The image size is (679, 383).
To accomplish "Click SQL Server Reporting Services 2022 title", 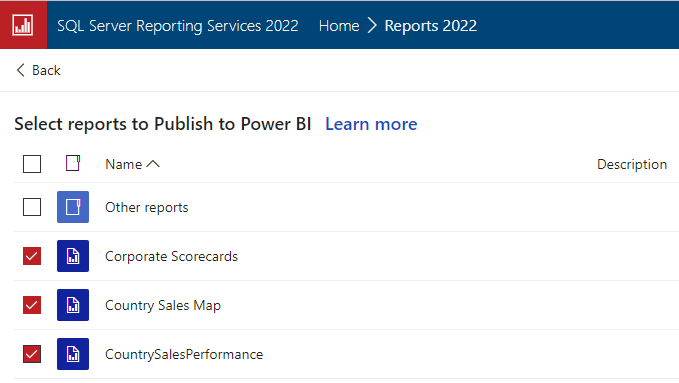I will tap(178, 26).
